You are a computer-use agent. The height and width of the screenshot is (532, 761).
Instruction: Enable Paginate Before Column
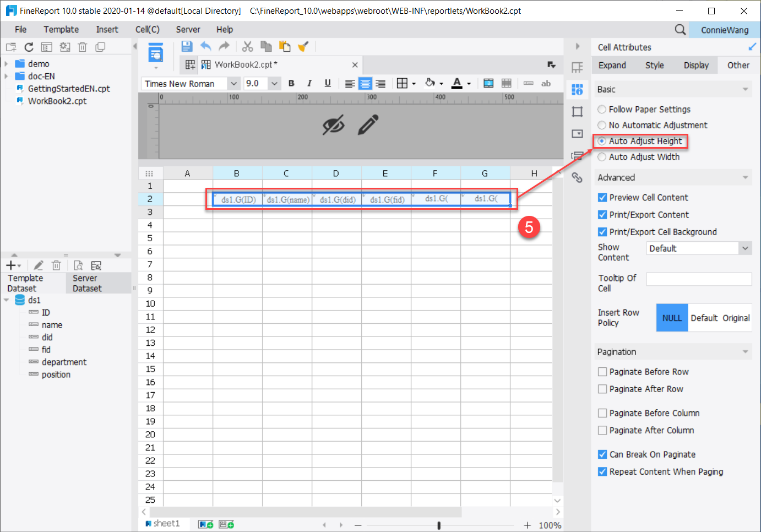coord(602,413)
